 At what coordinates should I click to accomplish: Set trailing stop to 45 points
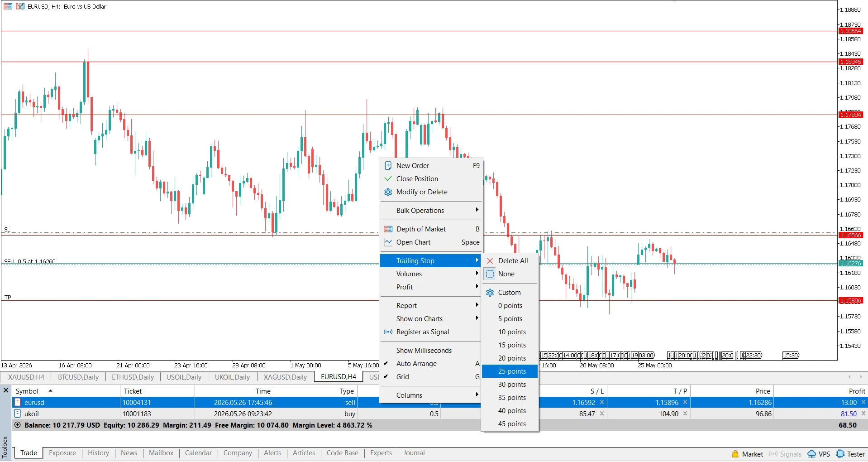pyautogui.click(x=510, y=424)
